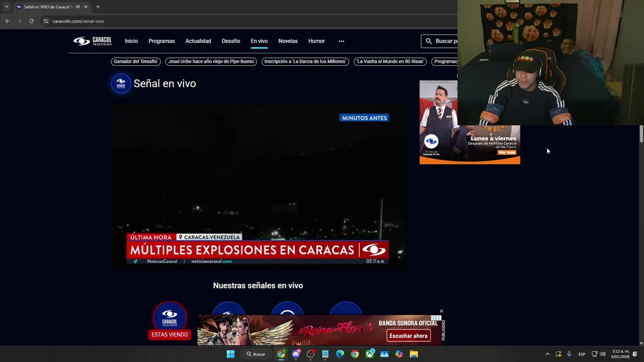Select the Caracol Televisión 'ESTAS VIENDO' signal
644x362 pixels.
170,321
